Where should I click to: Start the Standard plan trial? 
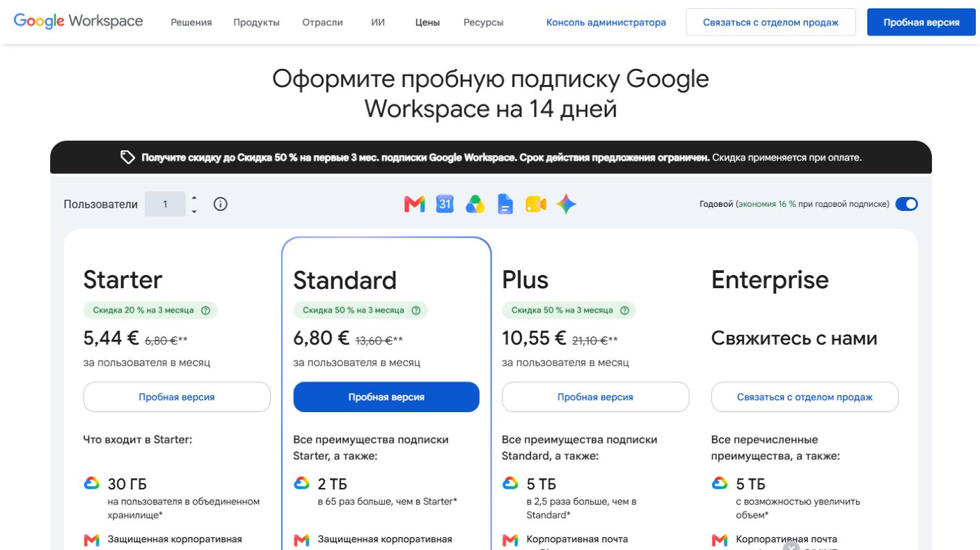pyautogui.click(x=386, y=397)
